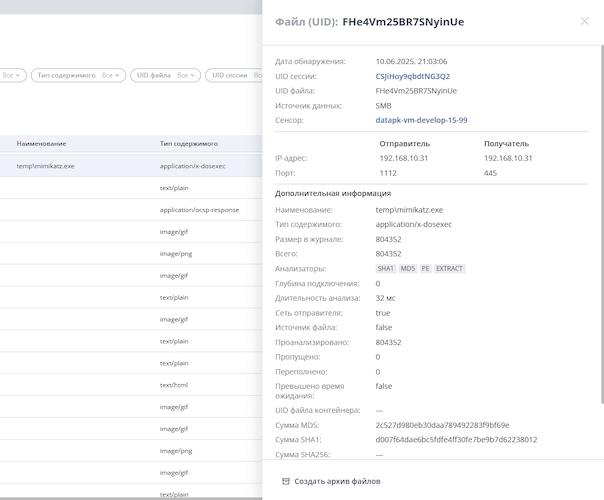
Task: Open session UID link CSjIHoy9qbdtNG3Q2
Action: 412,76
